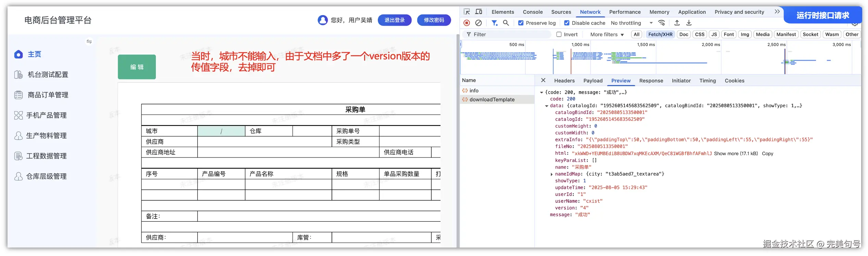The height and width of the screenshot is (256, 868).
Task: Click the 手机产品管理 icon
Action: click(x=18, y=115)
